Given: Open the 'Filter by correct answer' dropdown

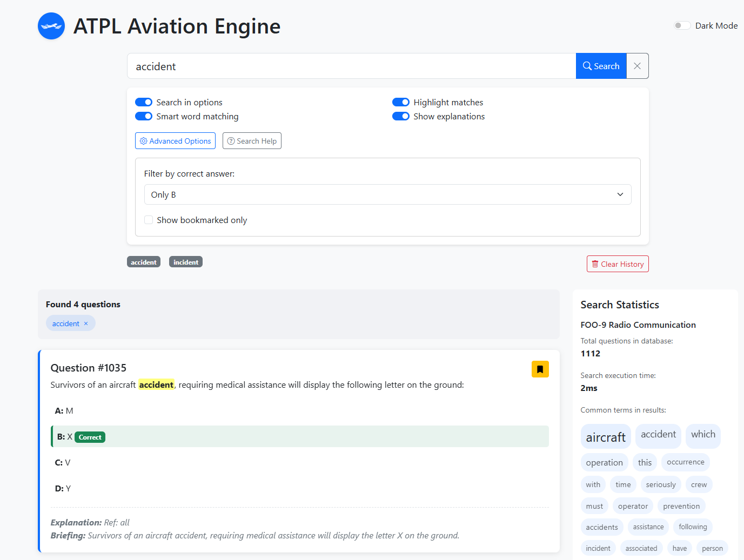Looking at the screenshot, I should [387, 194].
